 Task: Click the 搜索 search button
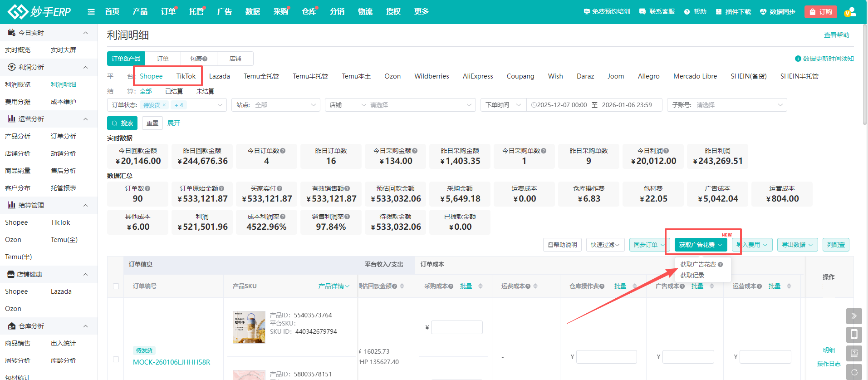123,123
